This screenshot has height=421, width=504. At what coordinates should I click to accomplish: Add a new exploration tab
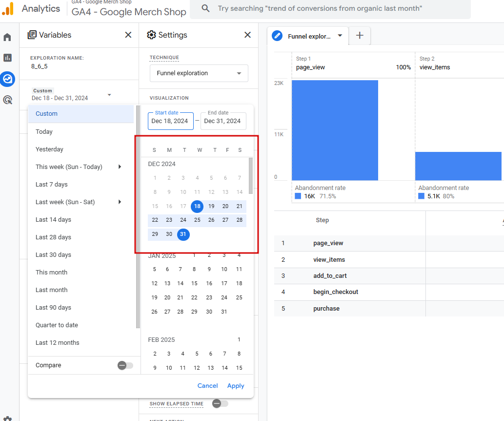pyautogui.click(x=360, y=35)
